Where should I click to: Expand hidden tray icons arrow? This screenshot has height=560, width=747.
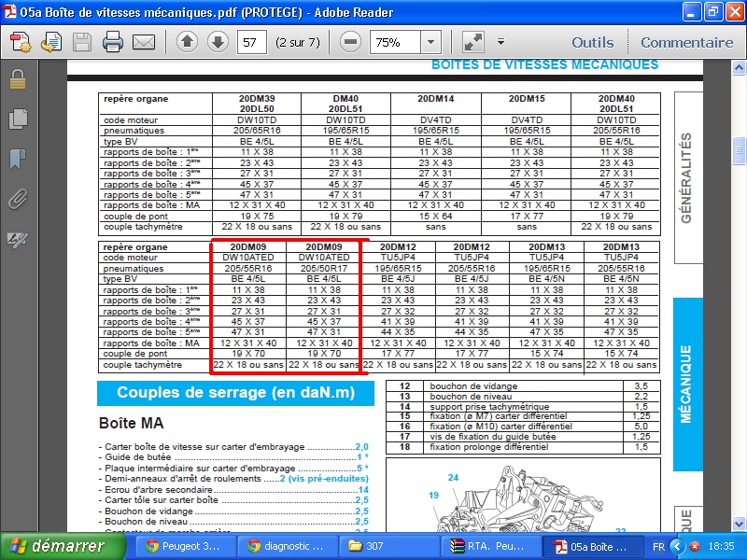click(x=678, y=546)
